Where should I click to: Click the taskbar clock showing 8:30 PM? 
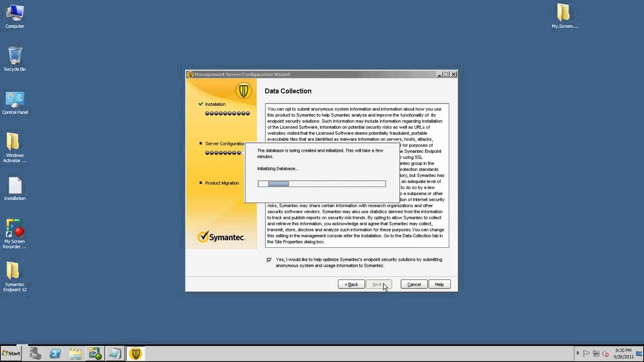click(x=623, y=353)
